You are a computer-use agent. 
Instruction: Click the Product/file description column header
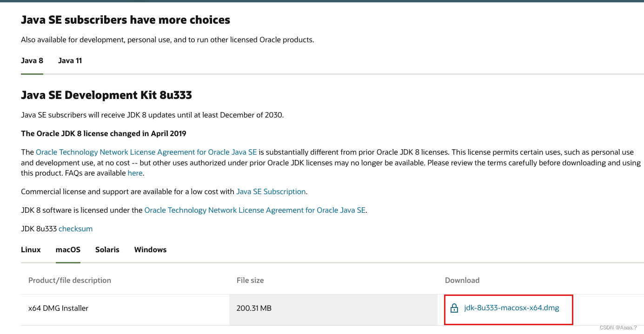(70, 281)
